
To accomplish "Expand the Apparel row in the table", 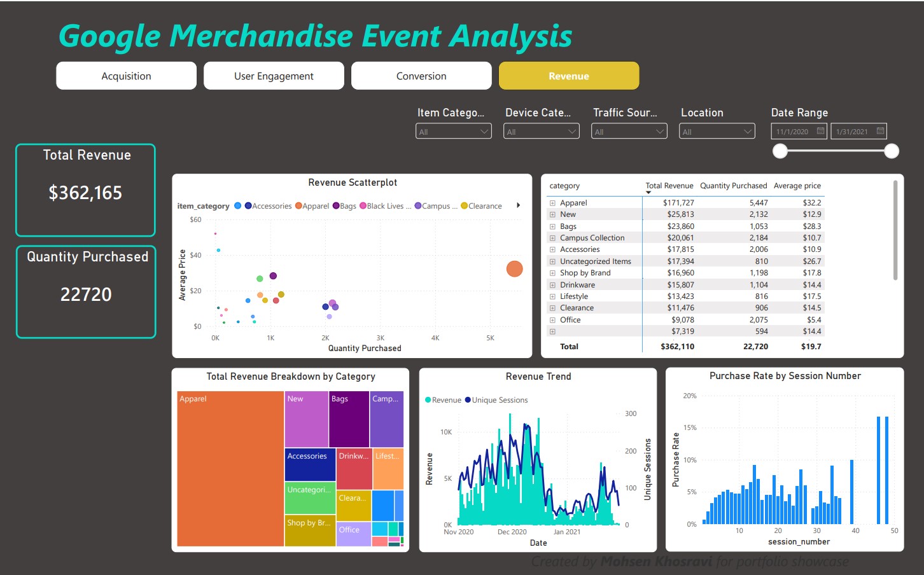I will (x=552, y=203).
